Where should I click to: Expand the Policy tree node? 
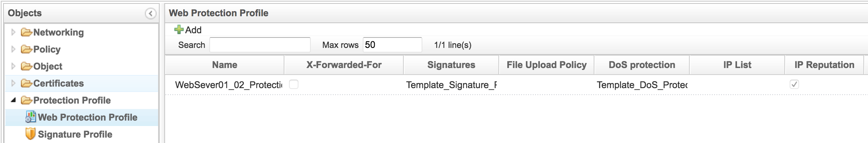[x=13, y=49]
